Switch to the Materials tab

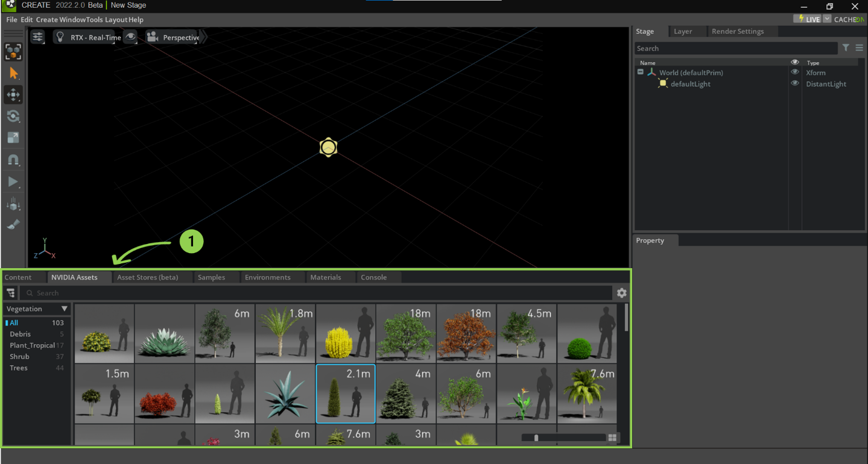pyautogui.click(x=326, y=277)
